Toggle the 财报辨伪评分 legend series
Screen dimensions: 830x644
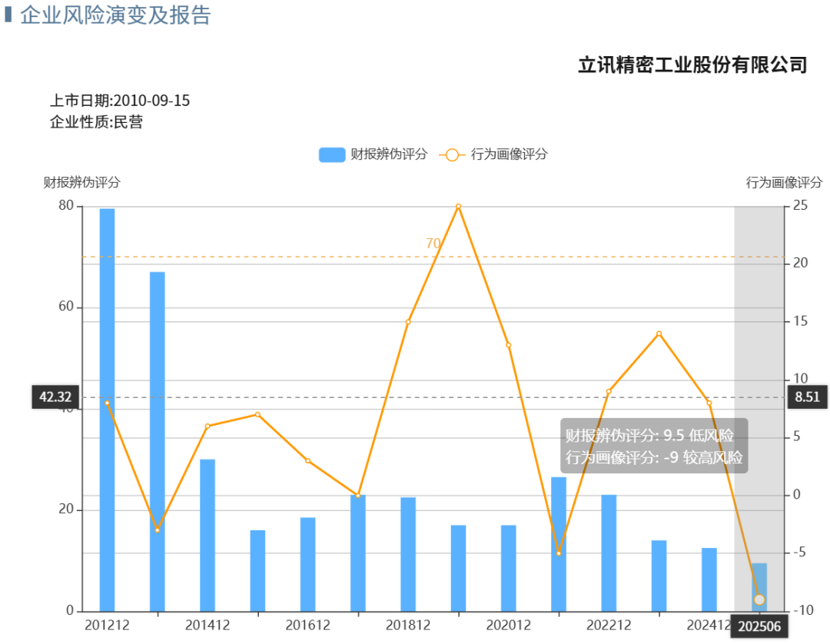(x=373, y=154)
